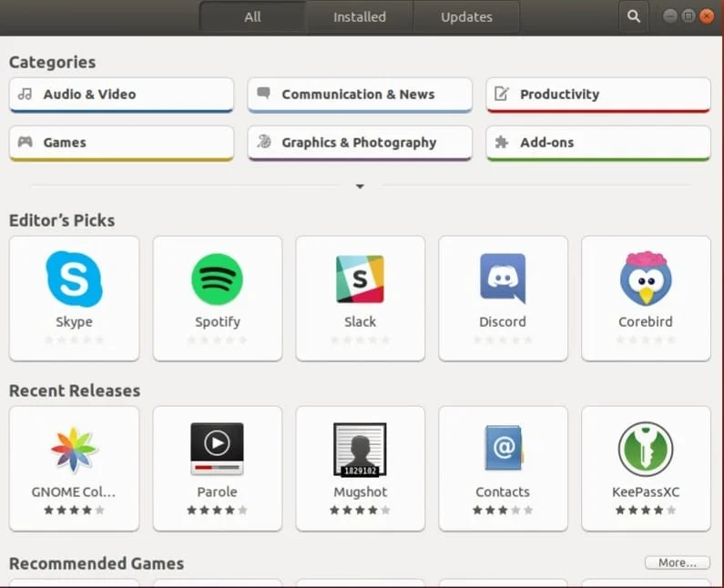
Task: Browse the Add-ons category
Action: (598, 143)
